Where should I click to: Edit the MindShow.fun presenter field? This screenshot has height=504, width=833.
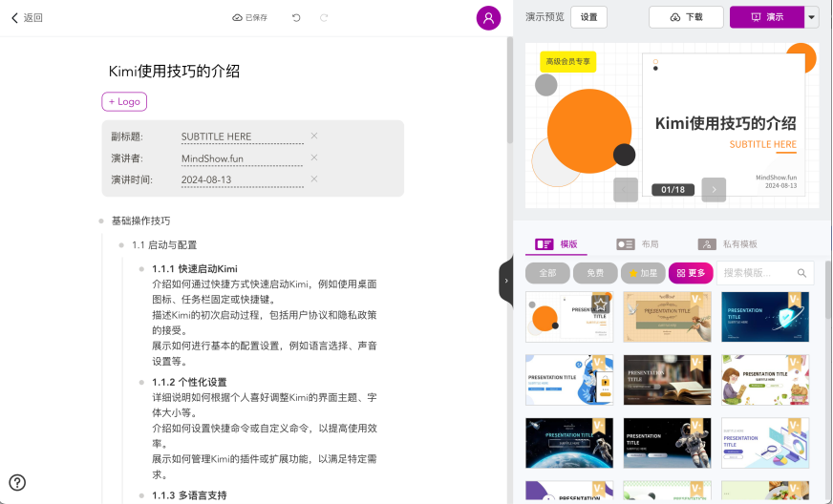pyautogui.click(x=243, y=158)
